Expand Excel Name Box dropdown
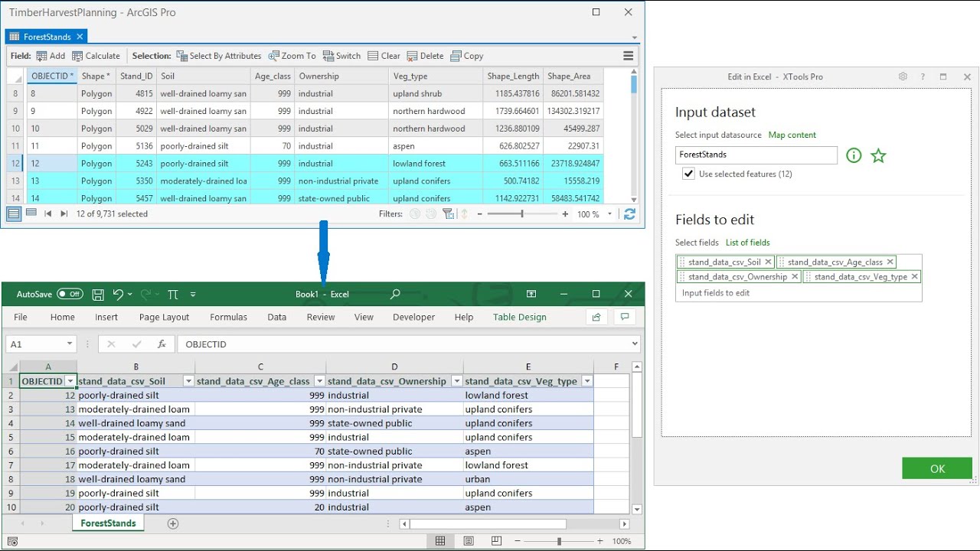The width and height of the screenshot is (980, 551). (70, 344)
